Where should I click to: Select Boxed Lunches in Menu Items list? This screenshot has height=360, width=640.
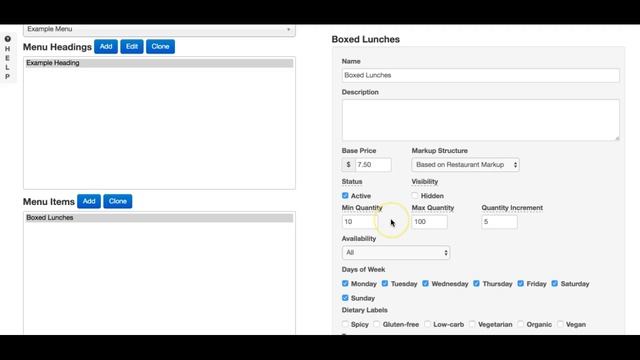point(159,218)
